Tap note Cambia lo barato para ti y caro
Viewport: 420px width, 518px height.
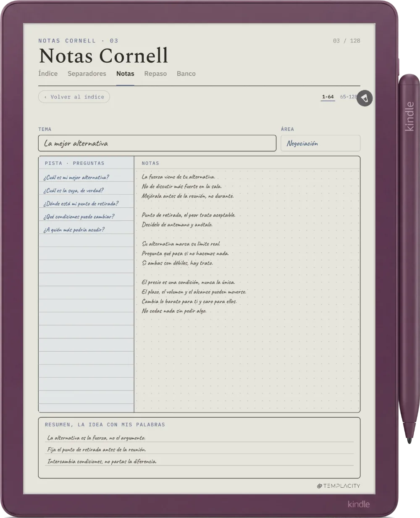pyautogui.click(x=189, y=301)
